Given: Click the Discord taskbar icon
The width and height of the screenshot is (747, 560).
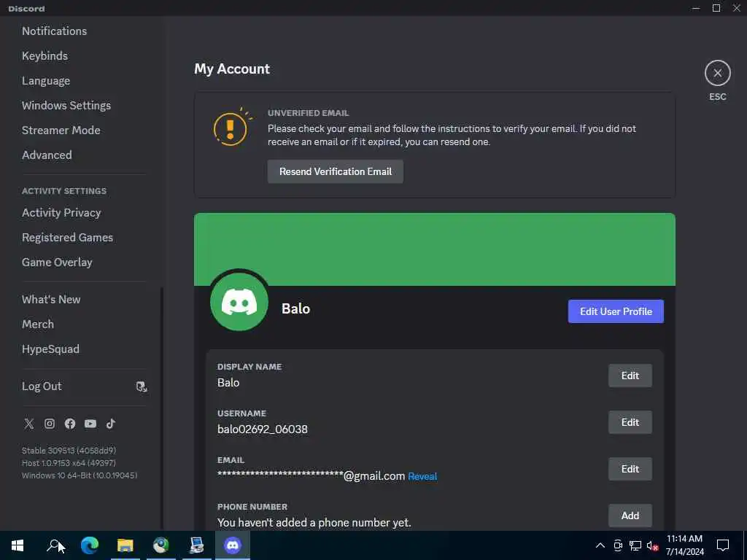Looking at the screenshot, I should click(x=233, y=545).
